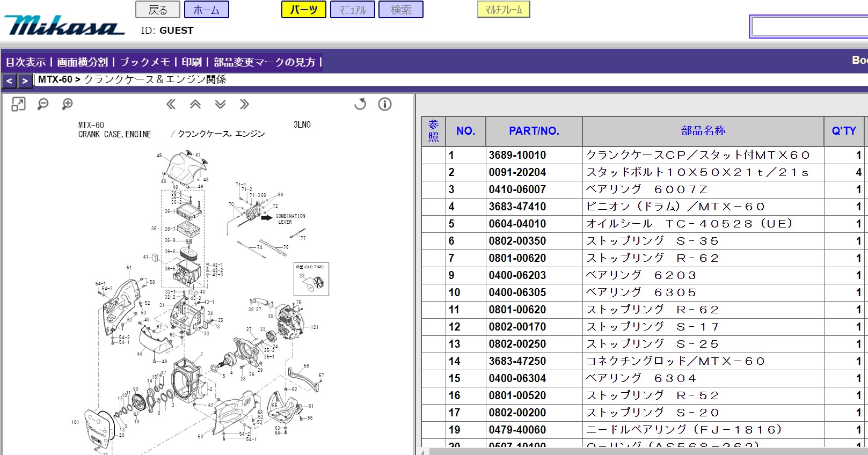Go up with double-up chevron icon
The image size is (868, 455).
tap(195, 104)
